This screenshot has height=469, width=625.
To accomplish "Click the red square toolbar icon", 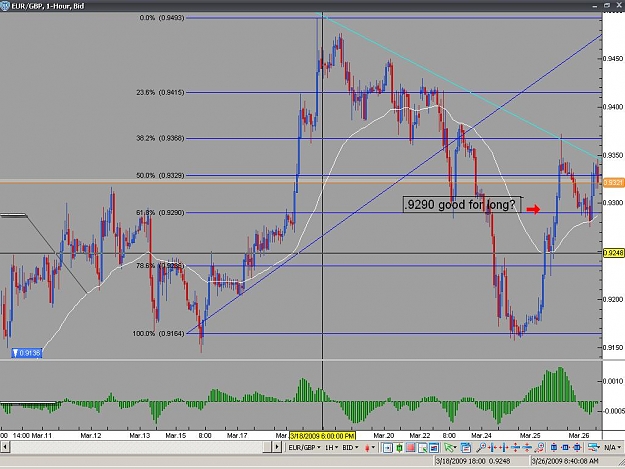I will (x=410, y=448).
